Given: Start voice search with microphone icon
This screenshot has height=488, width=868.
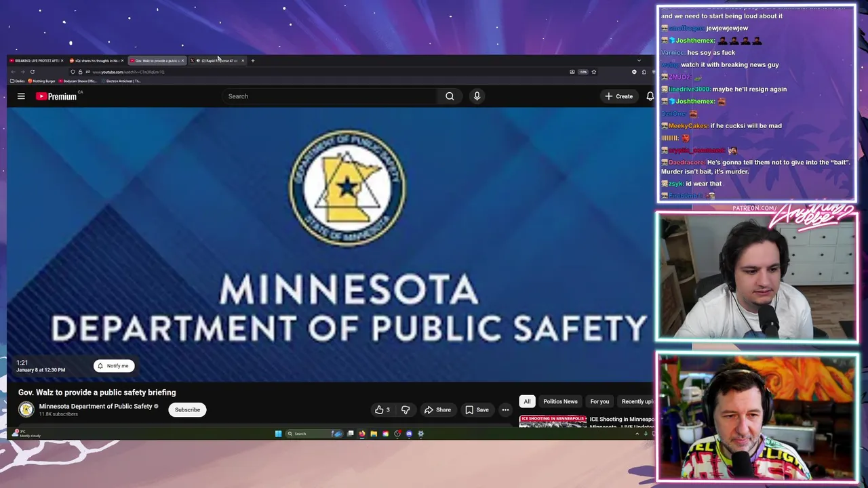Looking at the screenshot, I should (x=477, y=96).
